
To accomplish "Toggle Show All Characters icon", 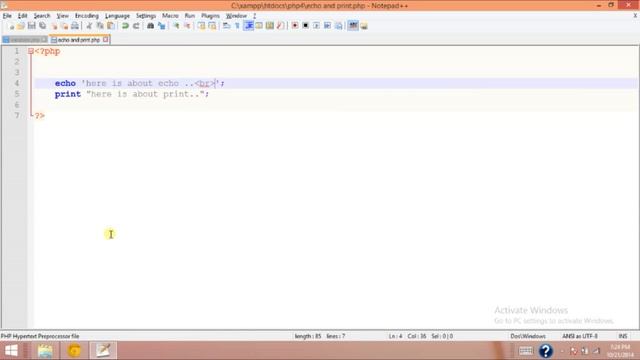I will (x=237, y=26).
